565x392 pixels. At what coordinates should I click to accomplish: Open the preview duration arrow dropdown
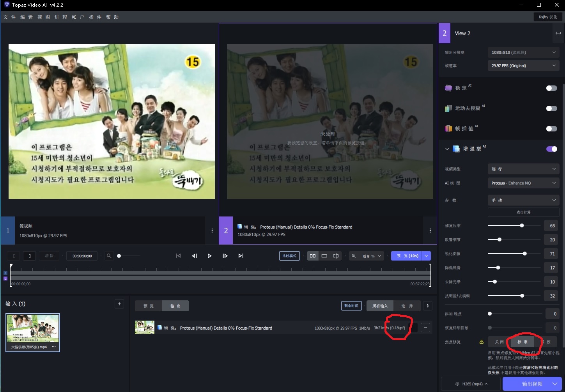pos(427,256)
